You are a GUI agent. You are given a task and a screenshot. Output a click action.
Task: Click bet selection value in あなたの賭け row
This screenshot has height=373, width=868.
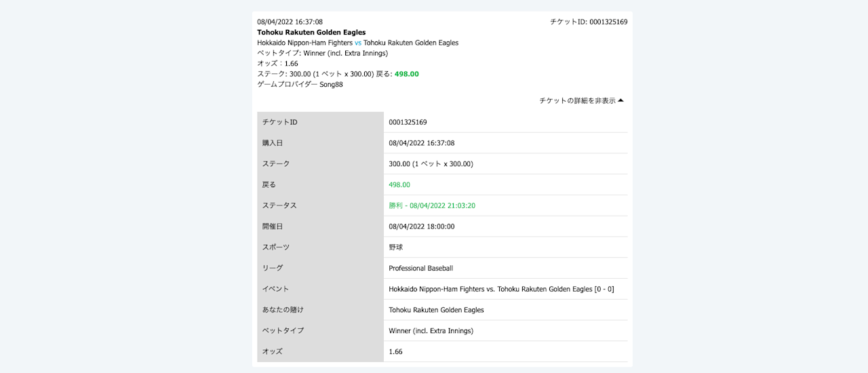436,310
